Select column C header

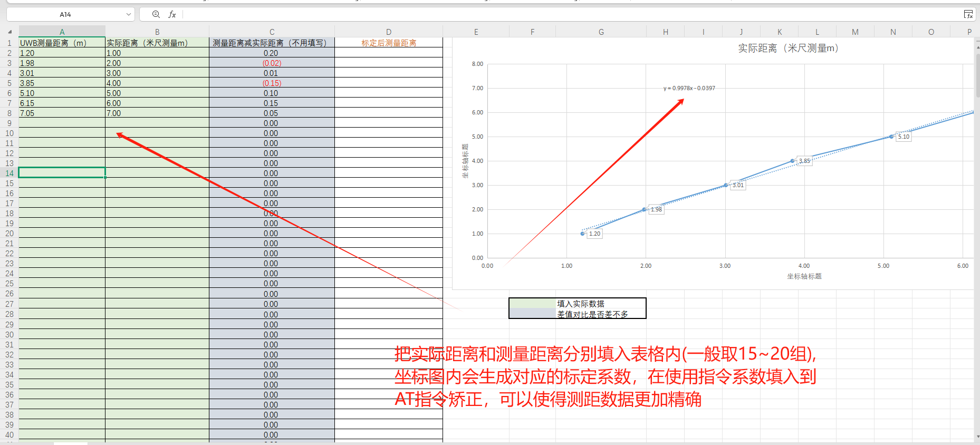[x=272, y=32]
